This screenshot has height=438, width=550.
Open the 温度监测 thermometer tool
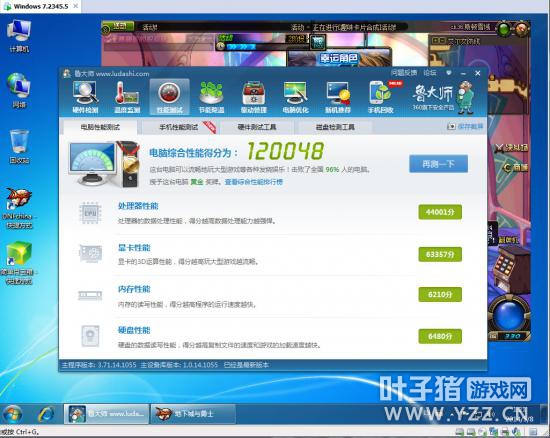coord(127,97)
